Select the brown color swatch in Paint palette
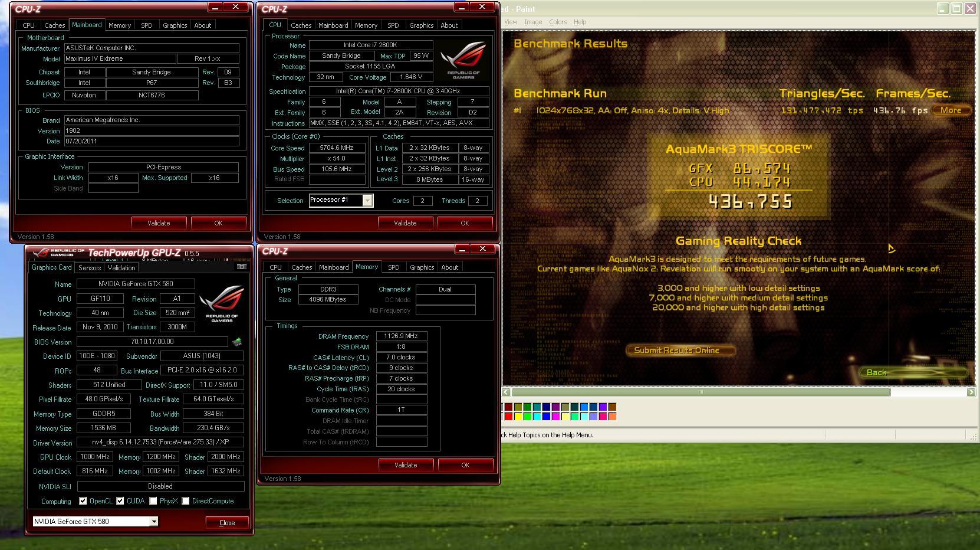Screen dimensions: 980x550 click(612, 407)
